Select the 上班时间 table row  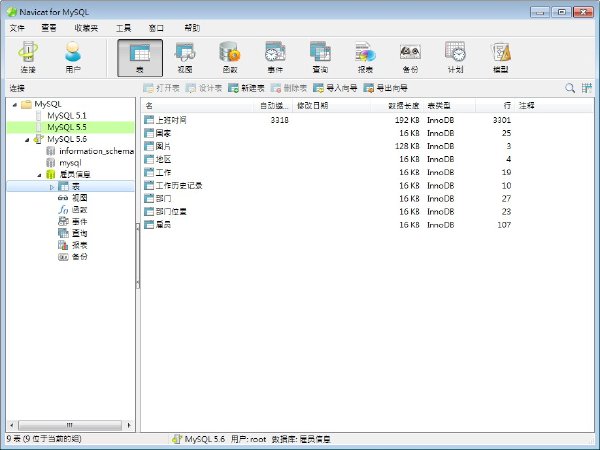tap(367, 120)
